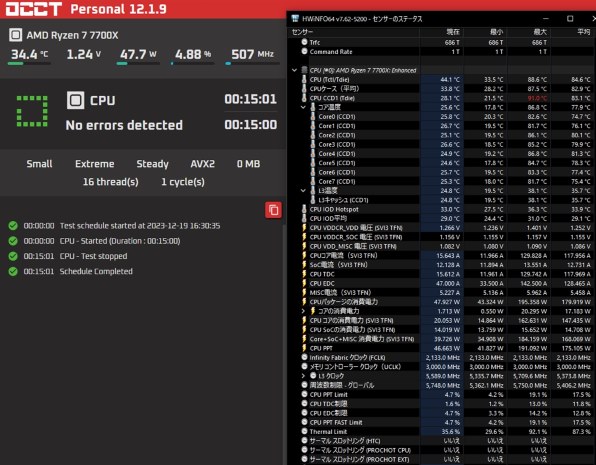Click the red 91.0 °C maximum value of CPU CCD1
The image size is (596, 465).
pos(537,98)
